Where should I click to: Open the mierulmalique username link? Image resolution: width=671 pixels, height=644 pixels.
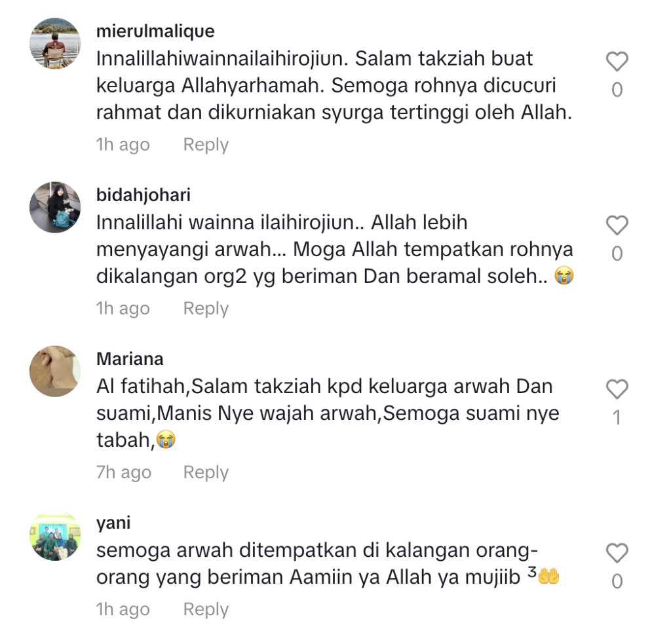pos(155,31)
